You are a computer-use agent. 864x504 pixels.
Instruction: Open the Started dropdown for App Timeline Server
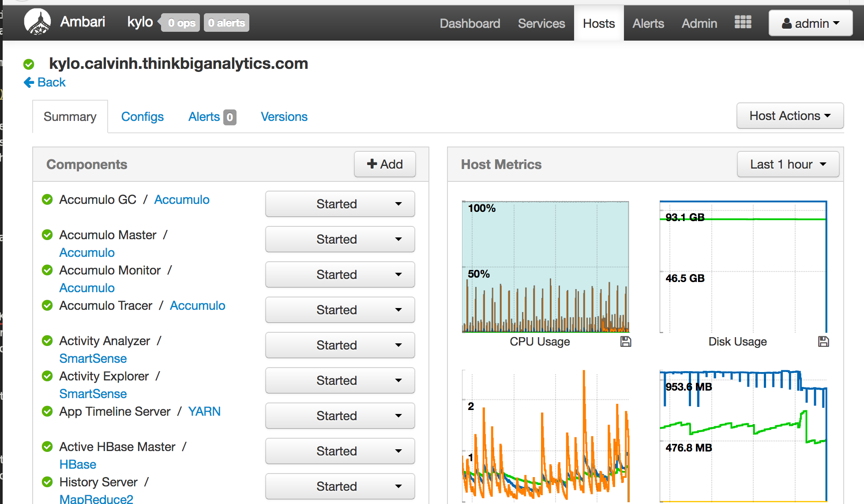340,416
